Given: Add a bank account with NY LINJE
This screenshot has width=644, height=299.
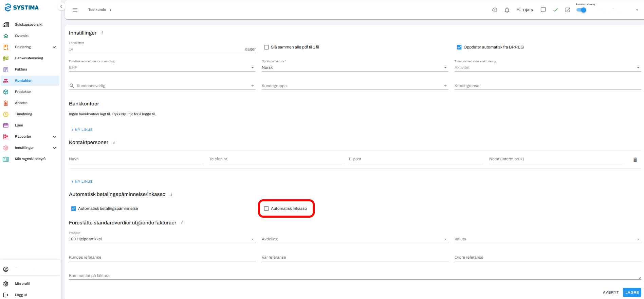Looking at the screenshot, I should tap(82, 130).
